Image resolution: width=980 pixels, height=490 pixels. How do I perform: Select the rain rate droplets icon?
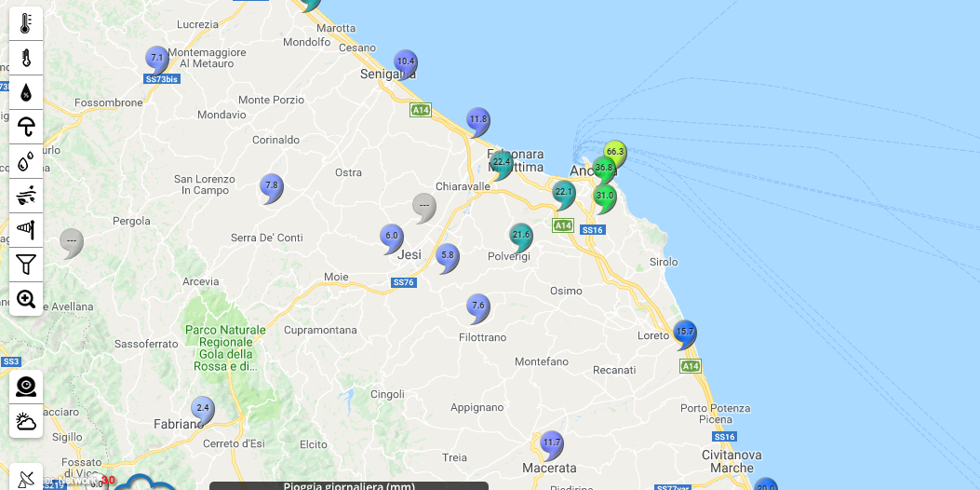tap(26, 161)
